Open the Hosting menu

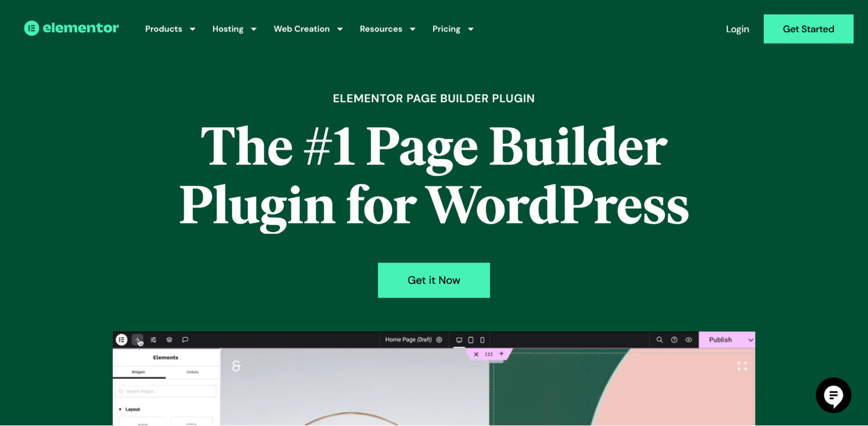pos(228,29)
